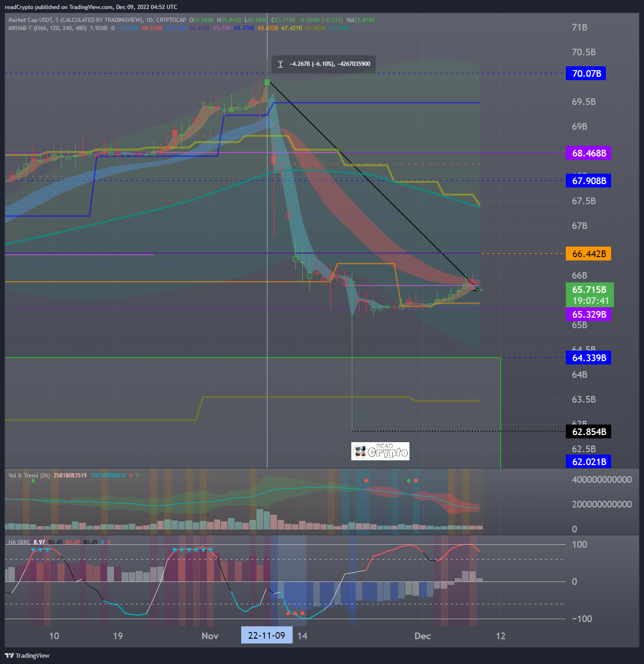Click the C65.715B close value in header
Image resolution: width=644 pixels, height=664 pixels.
pos(283,20)
